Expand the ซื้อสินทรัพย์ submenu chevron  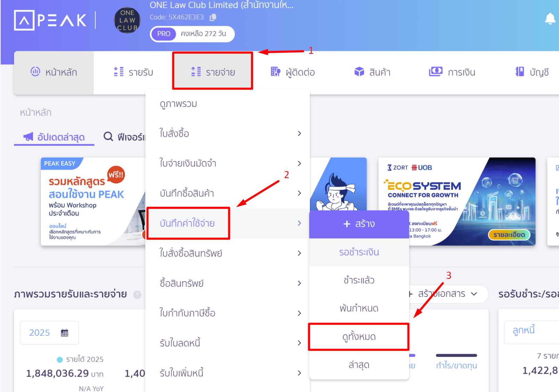tap(299, 283)
